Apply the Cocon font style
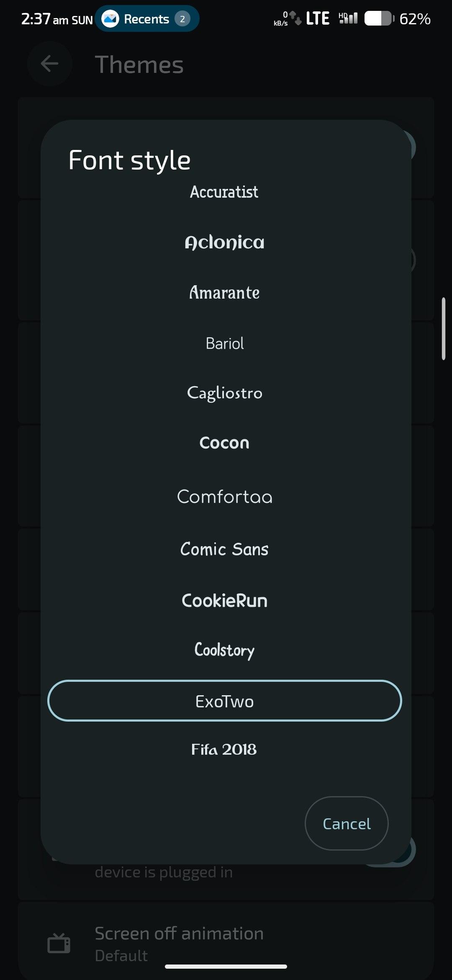This screenshot has width=452, height=980. coord(224,443)
